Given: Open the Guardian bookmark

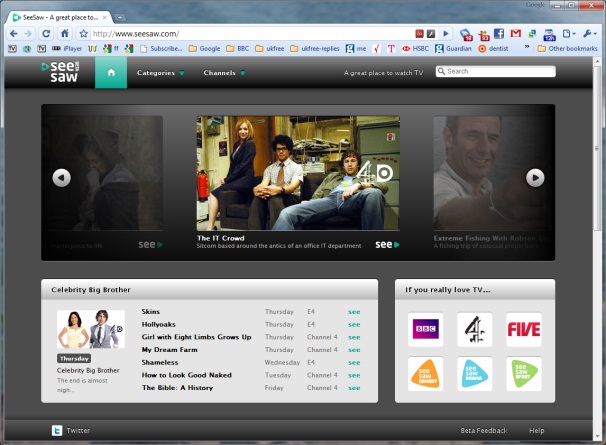Looking at the screenshot, I should 453,48.
